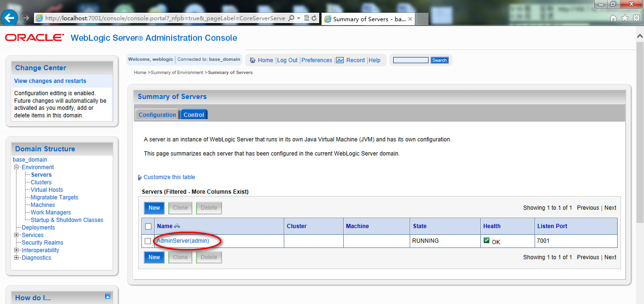Click the Oracle logo
Image resolution: width=644 pixels, height=304 pixels.
(x=34, y=38)
